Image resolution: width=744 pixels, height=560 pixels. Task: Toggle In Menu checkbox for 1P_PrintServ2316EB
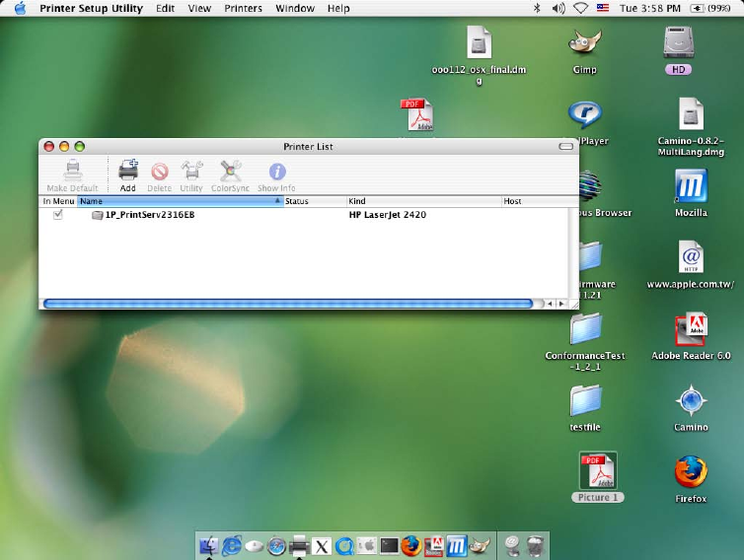point(58,215)
